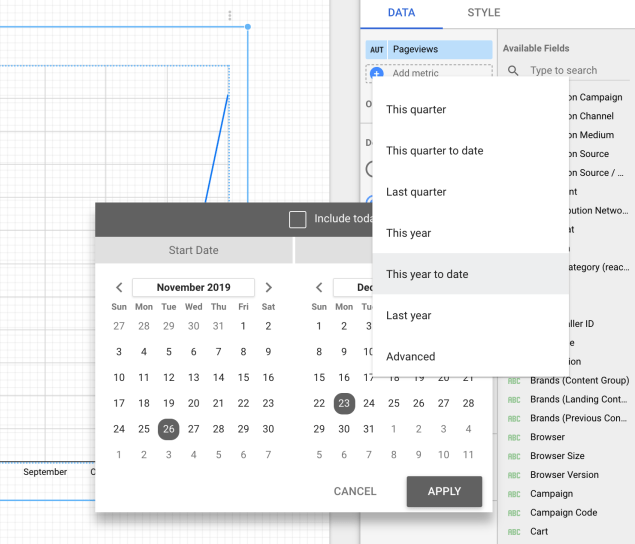Select December 31 in the end calendar
The image size is (635, 544).
pyautogui.click(x=369, y=429)
